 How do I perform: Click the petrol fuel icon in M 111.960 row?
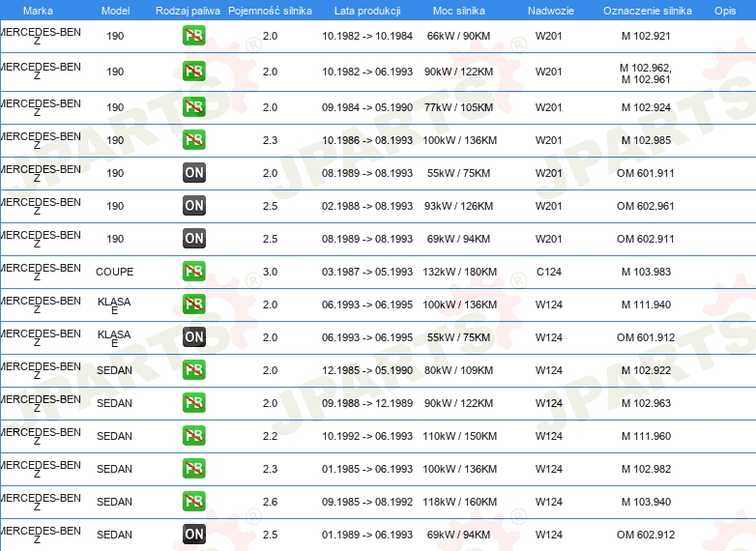tap(194, 436)
